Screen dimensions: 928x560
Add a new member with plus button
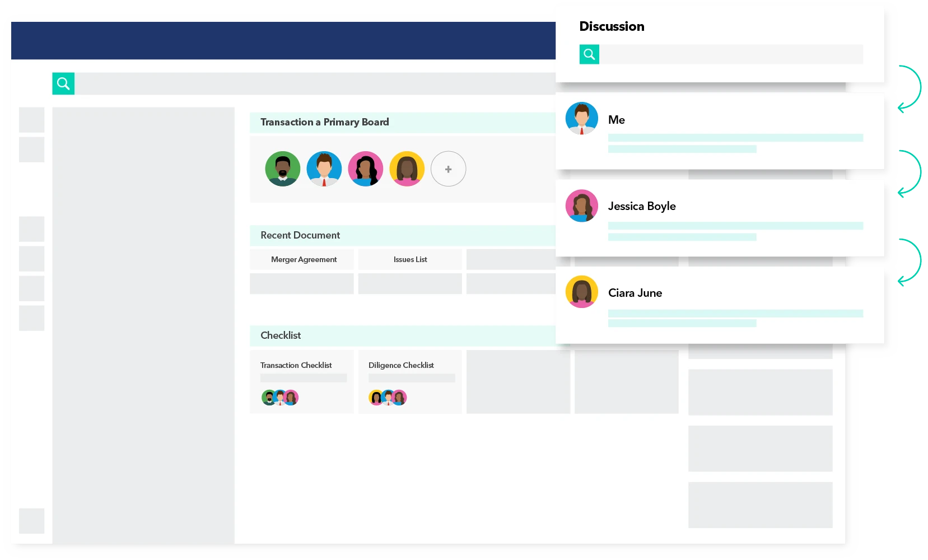click(x=448, y=169)
